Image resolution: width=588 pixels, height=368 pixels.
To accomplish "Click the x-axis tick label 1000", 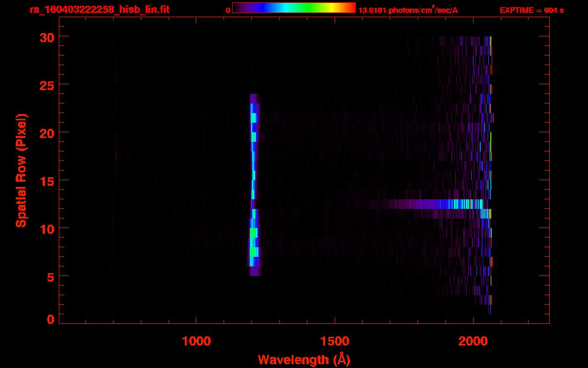I will 196,341.
